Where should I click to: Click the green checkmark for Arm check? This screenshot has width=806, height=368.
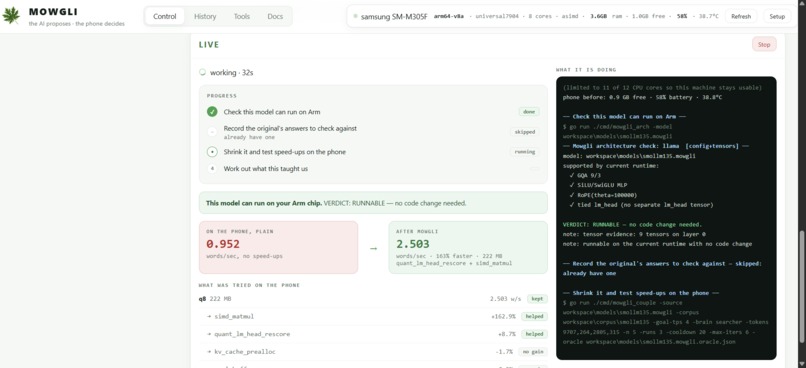pos(212,112)
